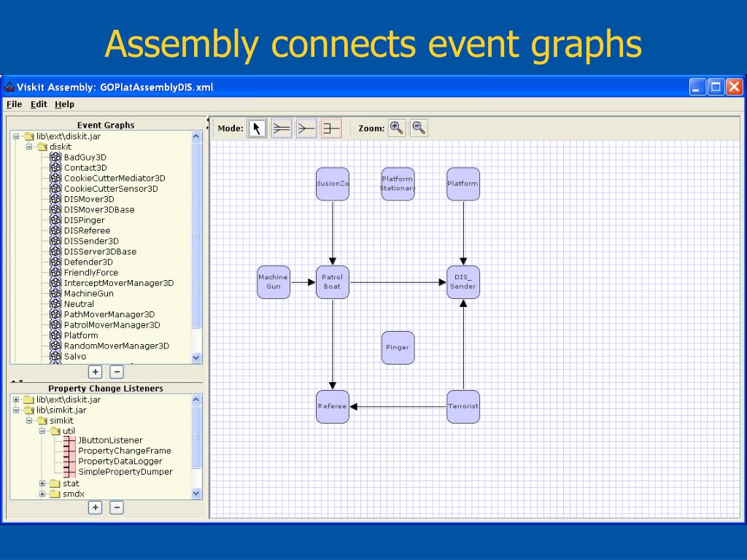The image size is (747, 560).
Task: Click the zoom in magnifier
Action: (x=396, y=128)
